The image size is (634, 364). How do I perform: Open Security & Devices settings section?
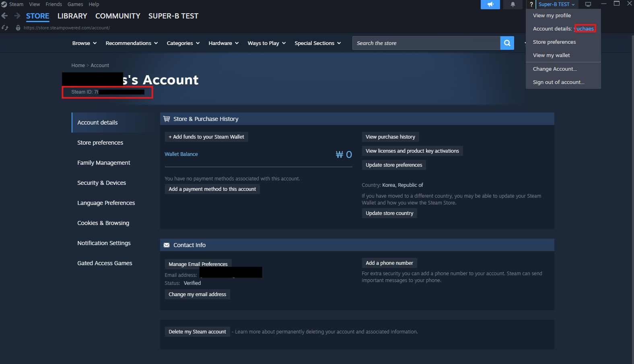(101, 183)
